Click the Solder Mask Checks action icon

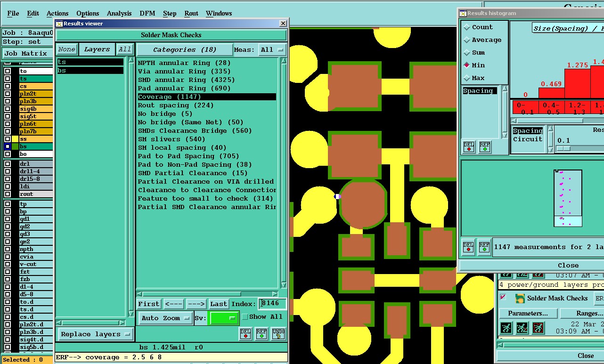[x=520, y=299]
